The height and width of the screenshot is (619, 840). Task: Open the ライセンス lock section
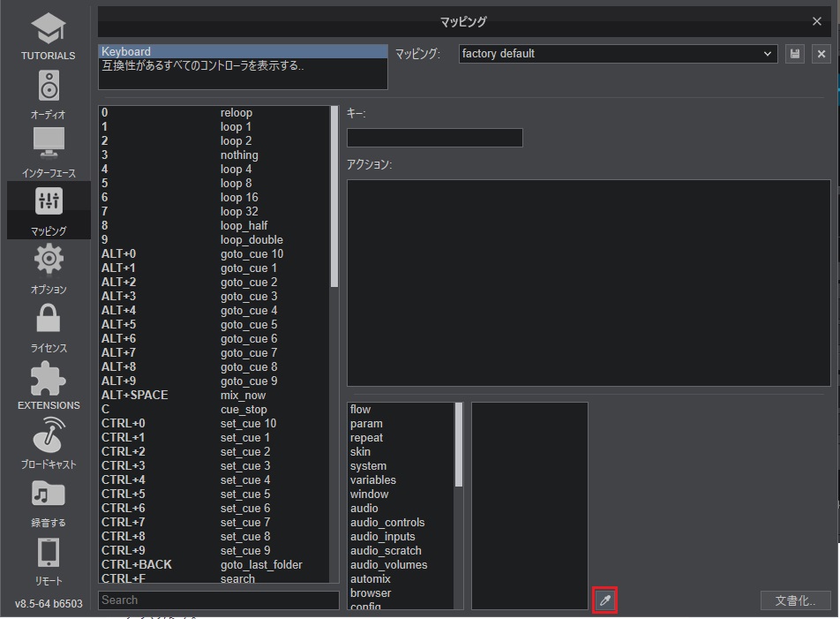pyautogui.click(x=49, y=328)
